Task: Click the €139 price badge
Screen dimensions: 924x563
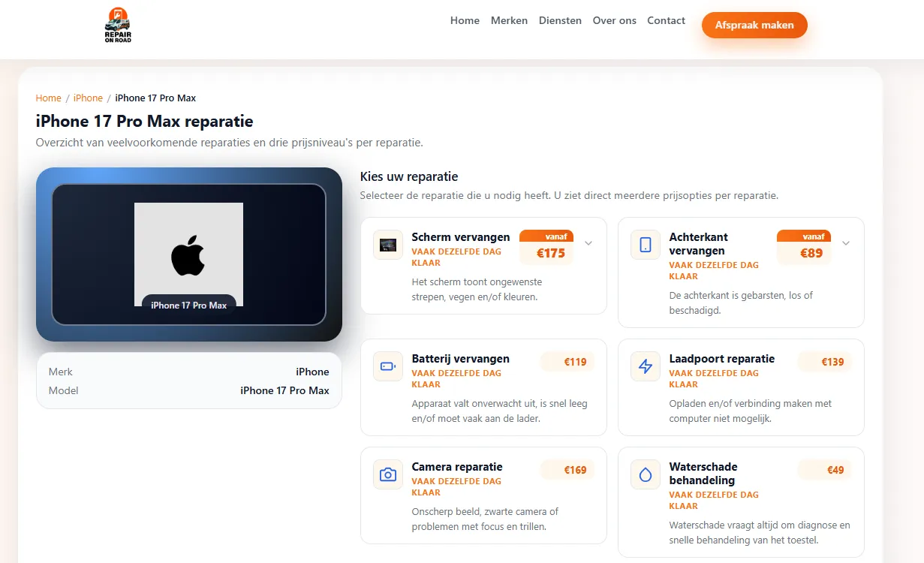Action: pyautogui.click(x=825, y=362)
